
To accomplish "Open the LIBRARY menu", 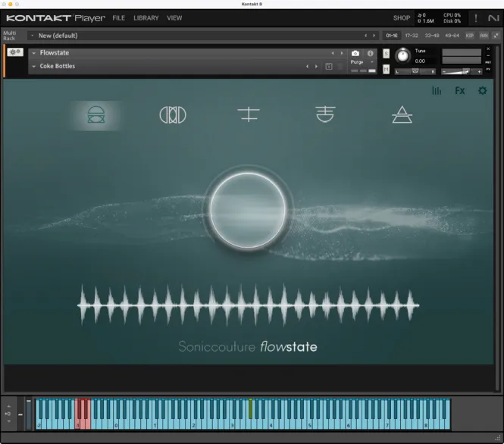I will click(146, 18).
